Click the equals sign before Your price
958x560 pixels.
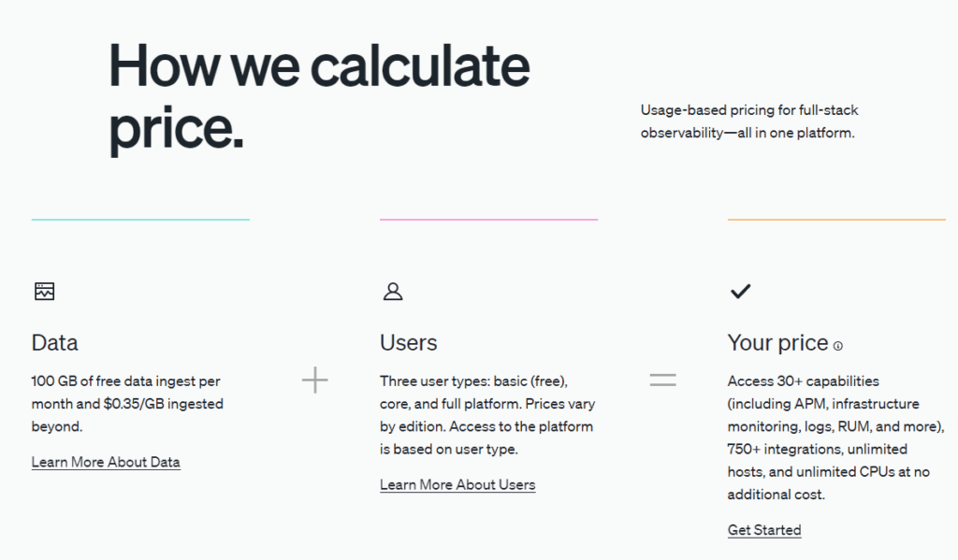click(663, 381)
